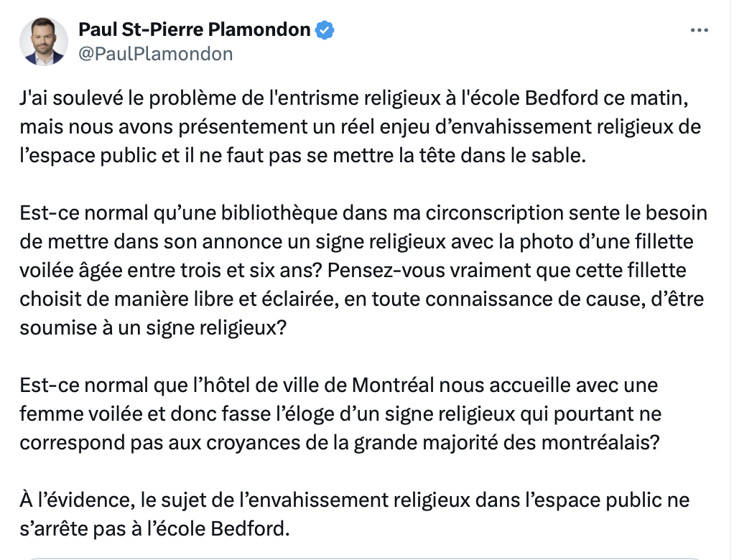
Task: Click the final line "s'arrête pas à l'école Bedford."
Action: click(x=154, y=528)
